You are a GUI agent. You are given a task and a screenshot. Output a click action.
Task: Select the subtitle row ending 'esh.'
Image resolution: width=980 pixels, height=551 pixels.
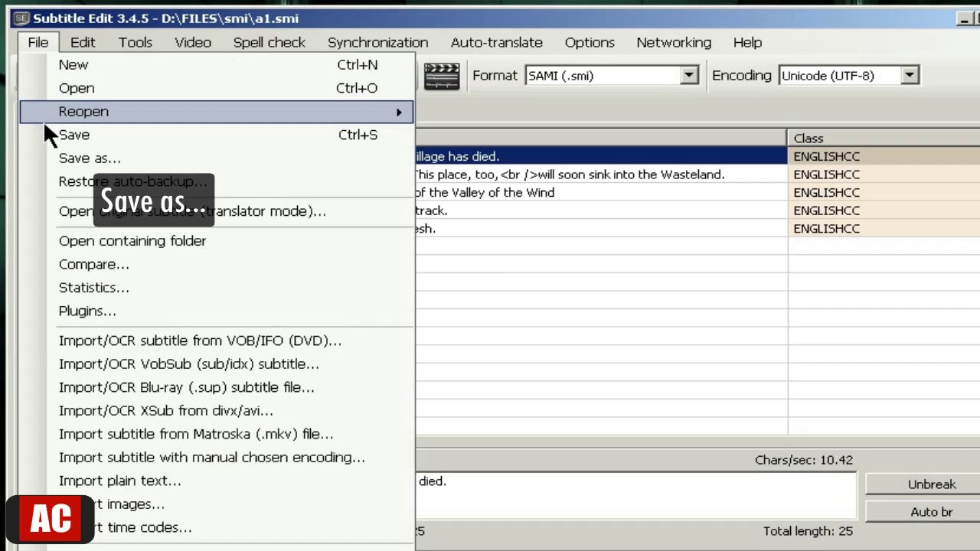pyautogui.click(x=697, y=228)
